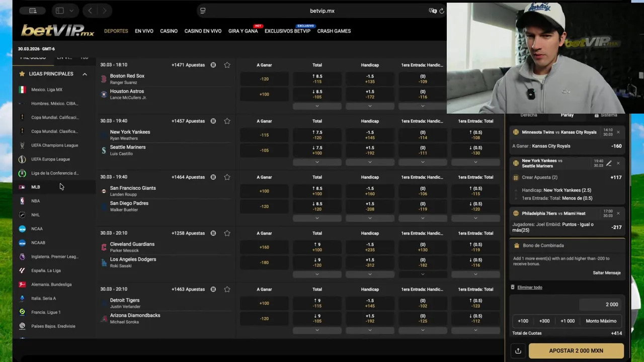Place the bet with Apostar 2 000 MXN
Screen dimensions: 644x362
click(x=576, y=351)
